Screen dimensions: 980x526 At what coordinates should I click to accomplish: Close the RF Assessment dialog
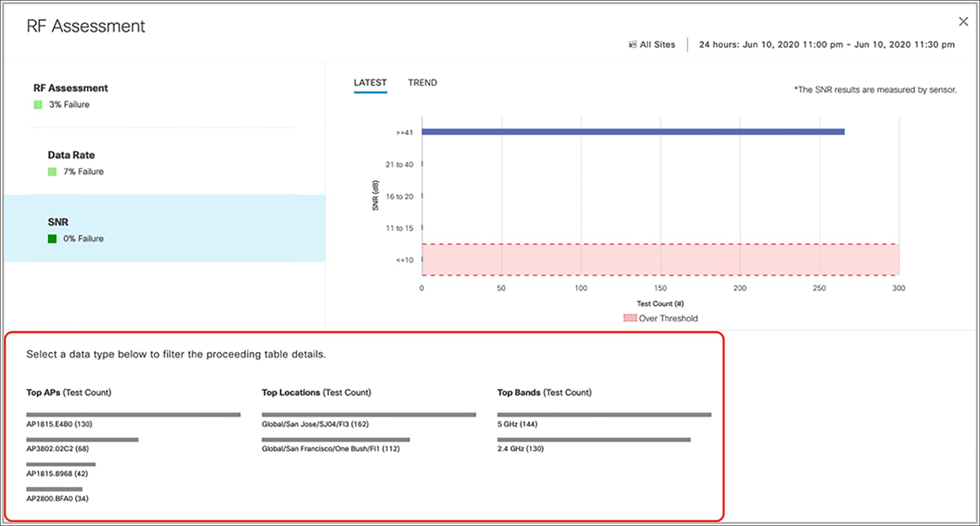(x=963, y=21)
